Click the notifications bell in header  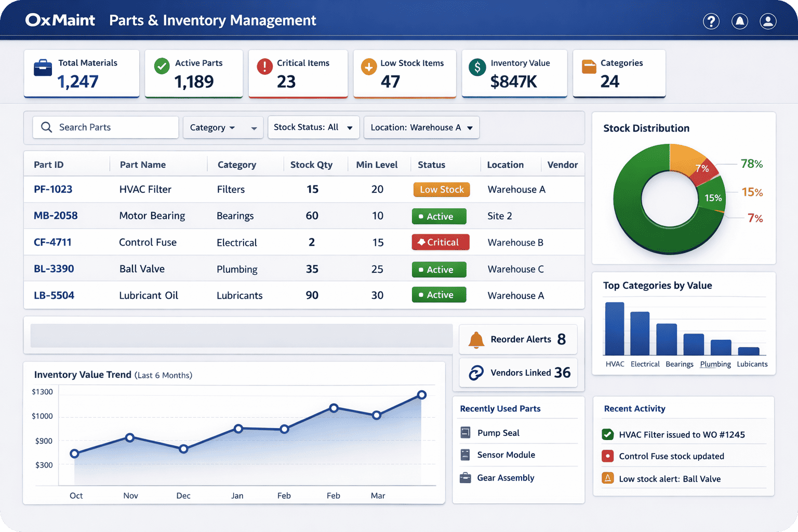(x=739, y=21)
